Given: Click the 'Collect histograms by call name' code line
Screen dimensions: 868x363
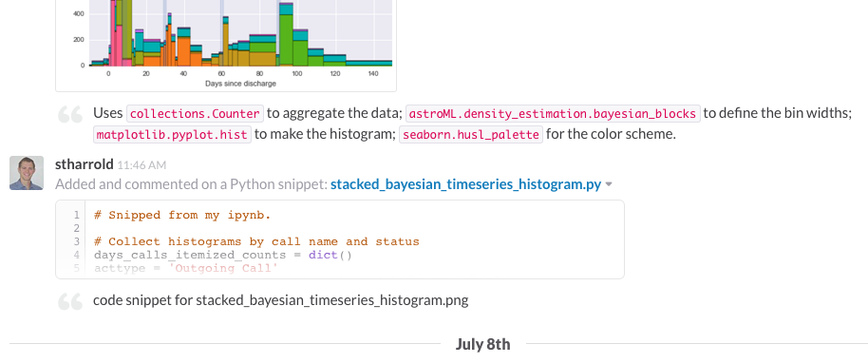Looking at the screenshot, I should 256,241.
